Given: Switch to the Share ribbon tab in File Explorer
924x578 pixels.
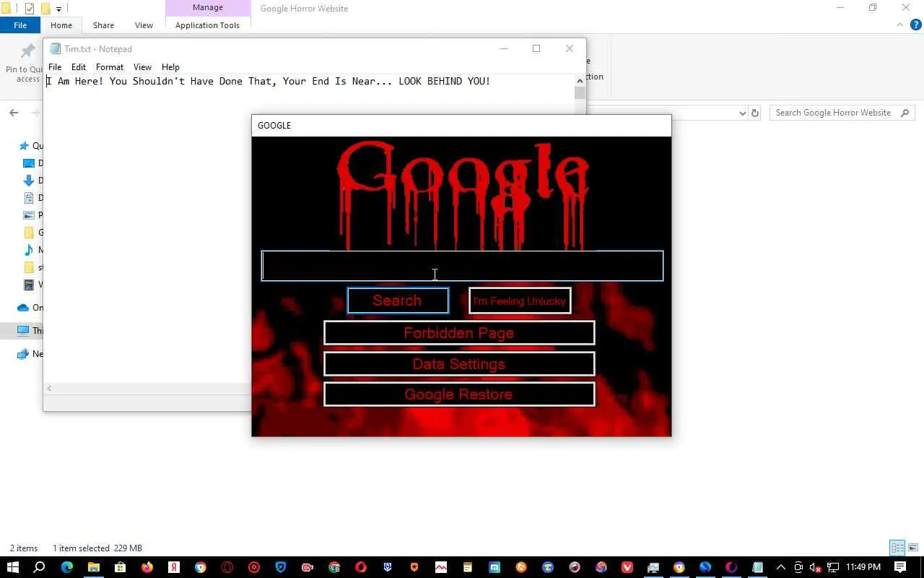Looking at the screenshot, I should 103,25.
